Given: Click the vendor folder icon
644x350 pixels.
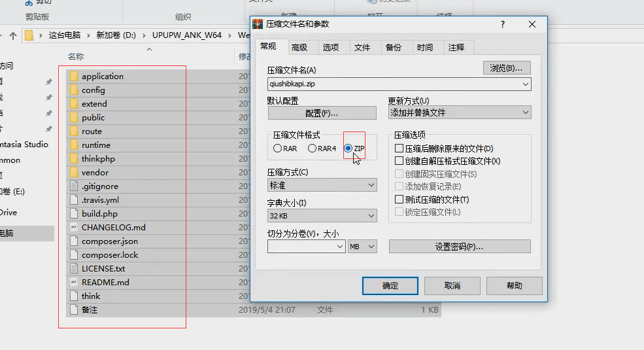Looking at the screenshot, I should [x=74, y=173].
